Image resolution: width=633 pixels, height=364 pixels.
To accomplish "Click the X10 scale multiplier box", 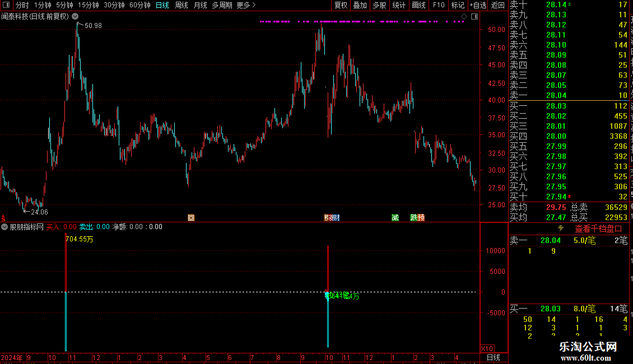I will [487, 349].
